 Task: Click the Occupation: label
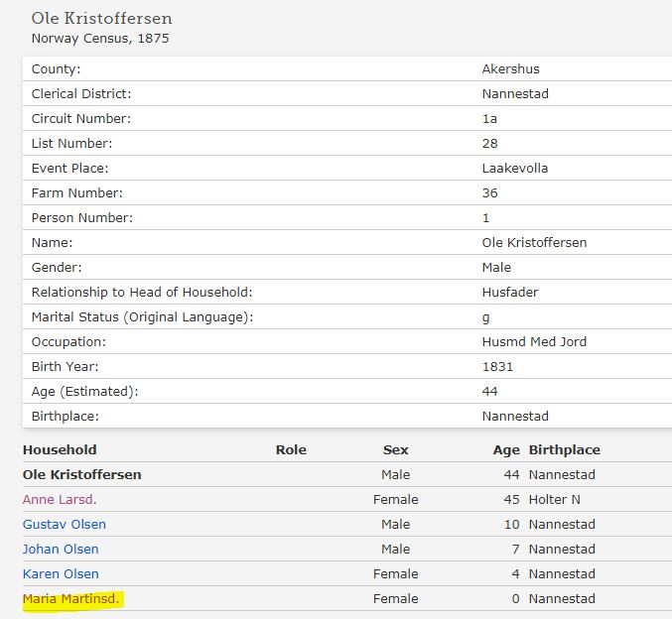click(x=68, y=342)
